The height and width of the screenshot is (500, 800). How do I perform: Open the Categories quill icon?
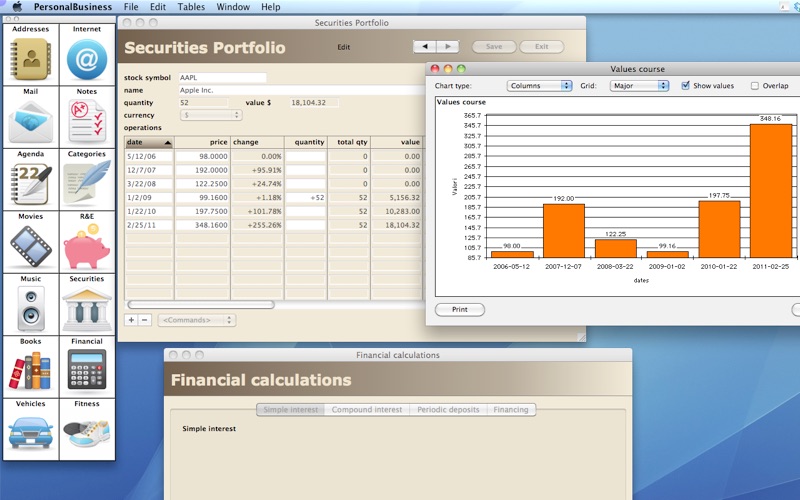click(x=87, y=183)
